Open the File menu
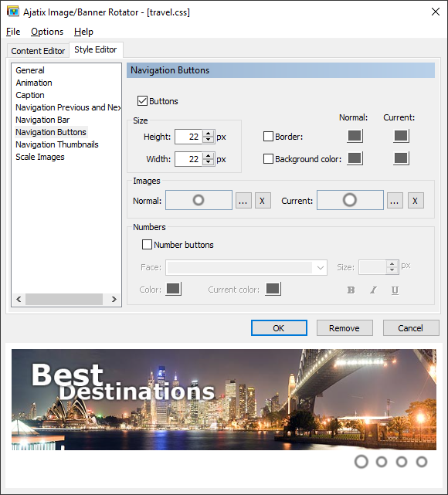Screen dimensions: 448x495 [13, 32]
